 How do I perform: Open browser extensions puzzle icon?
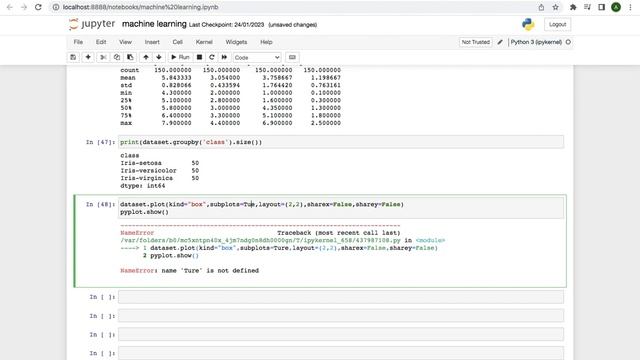573,7
